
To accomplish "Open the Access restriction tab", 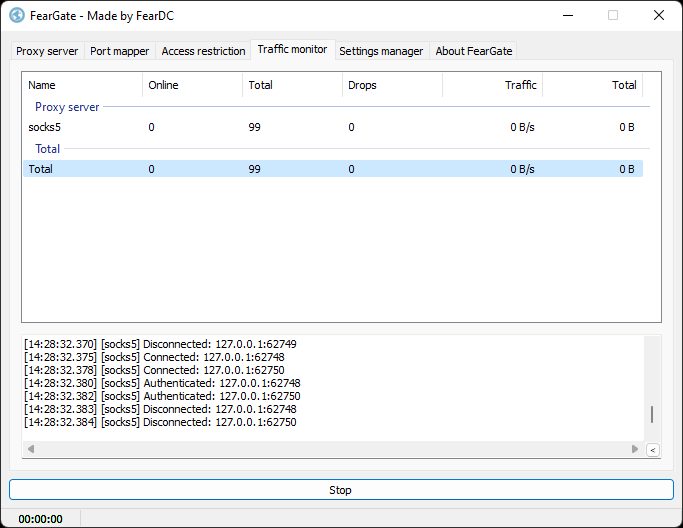I will [x=203, y=51].
